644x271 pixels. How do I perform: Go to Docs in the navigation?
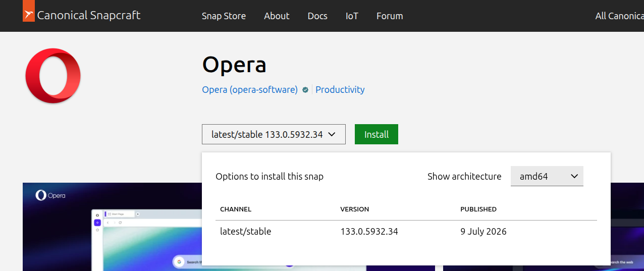click(317, 16)
